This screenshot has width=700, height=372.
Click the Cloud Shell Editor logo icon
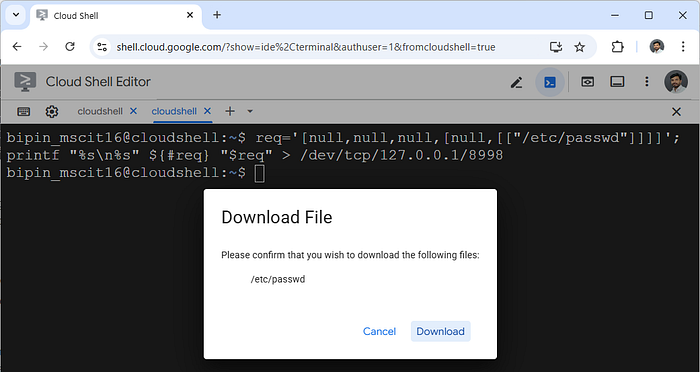[x=25, y=82]
